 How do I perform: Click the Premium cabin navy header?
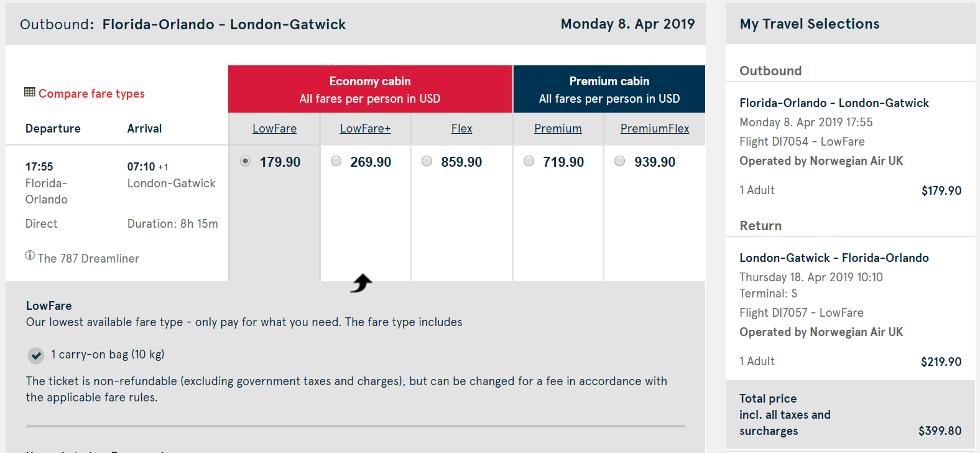click(x=609, y=90)
